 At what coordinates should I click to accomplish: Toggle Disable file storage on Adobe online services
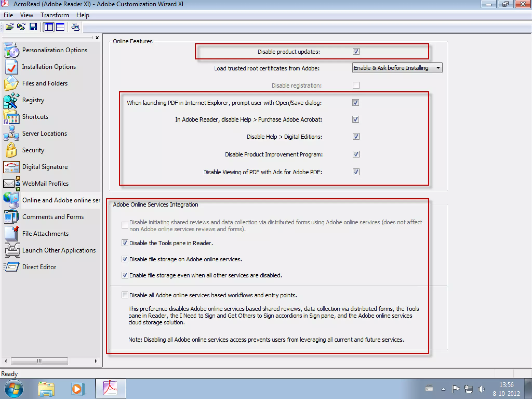point(125,259)
